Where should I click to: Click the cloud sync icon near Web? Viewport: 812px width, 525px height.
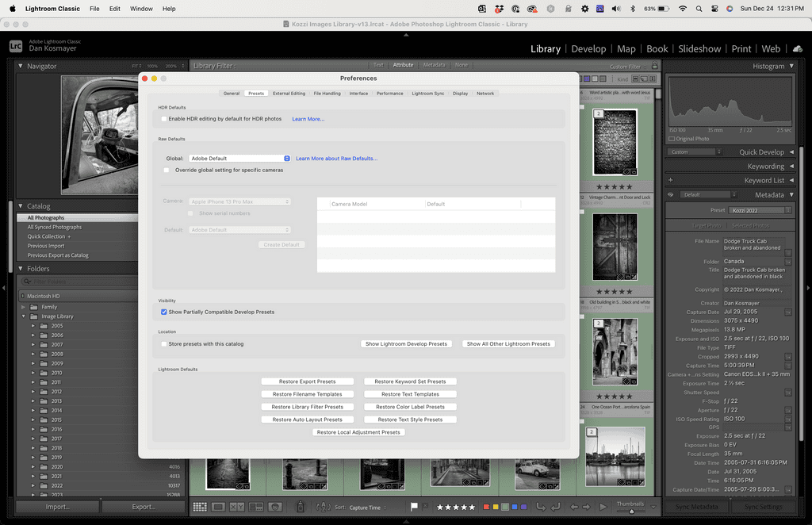click(x=798, y=48)
